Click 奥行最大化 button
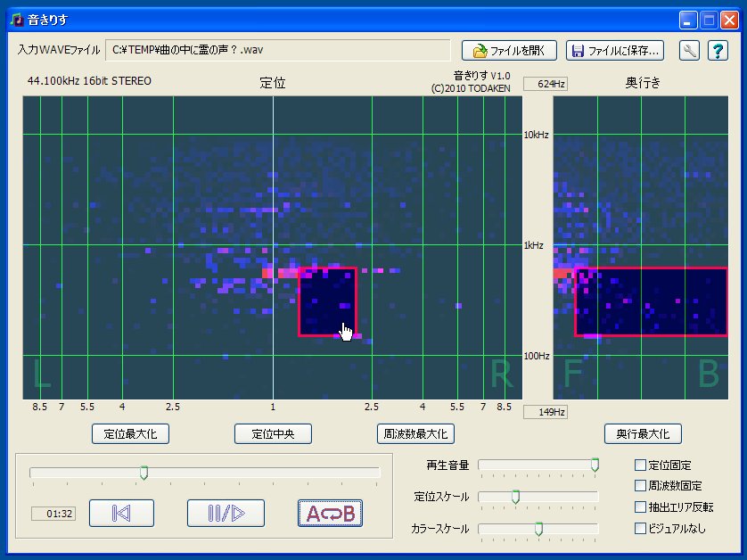 pyautogui.click(x=643, y=433)
